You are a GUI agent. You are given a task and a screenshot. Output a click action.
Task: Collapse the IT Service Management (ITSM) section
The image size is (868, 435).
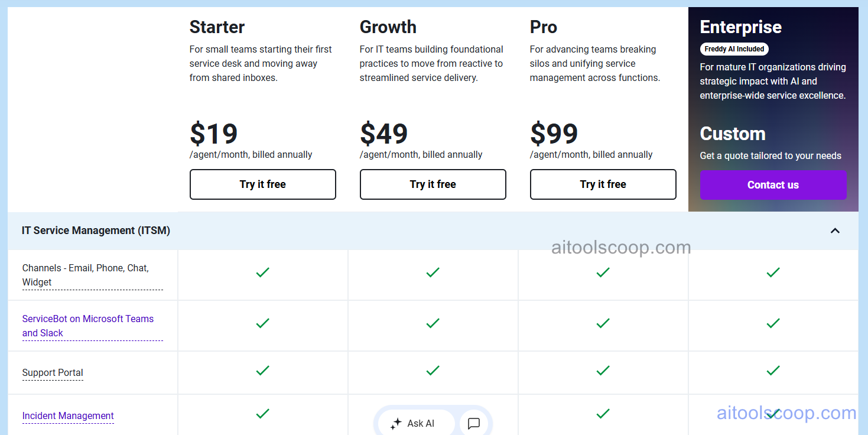point(835,231)
